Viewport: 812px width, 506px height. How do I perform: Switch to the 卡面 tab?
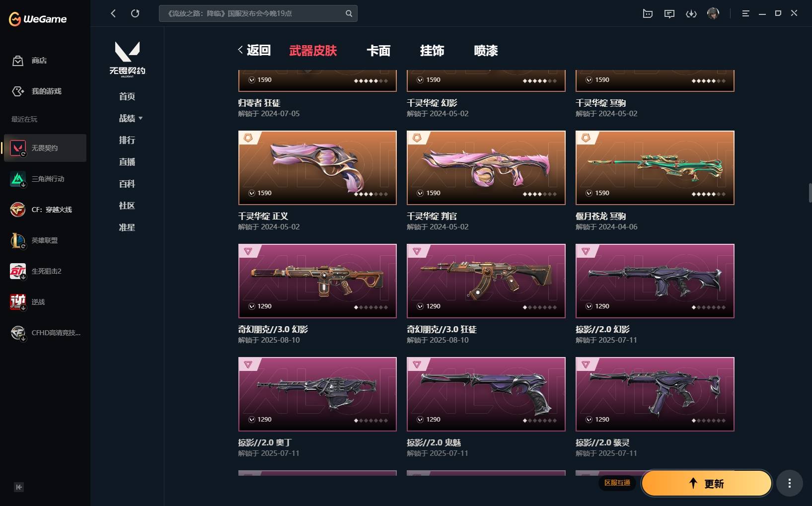(x=378, y=51)
